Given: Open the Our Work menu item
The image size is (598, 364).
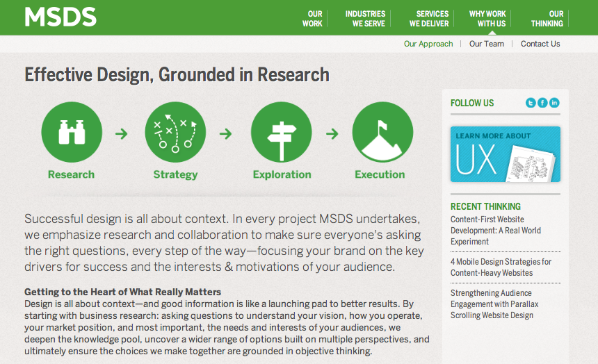Looking at the screenshot, I should [x=313, y=19].
